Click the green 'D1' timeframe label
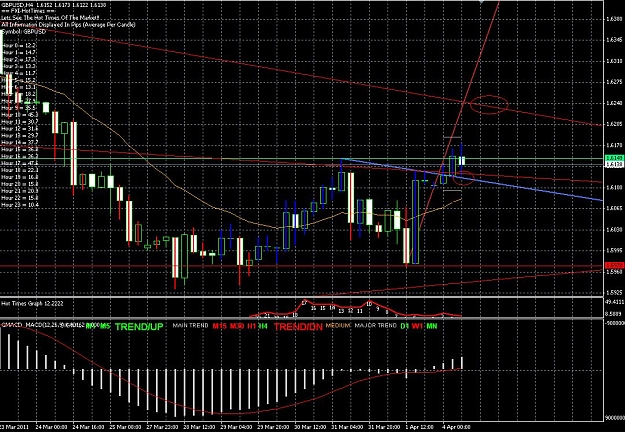The image size is (625, 433). coord(405,326)
